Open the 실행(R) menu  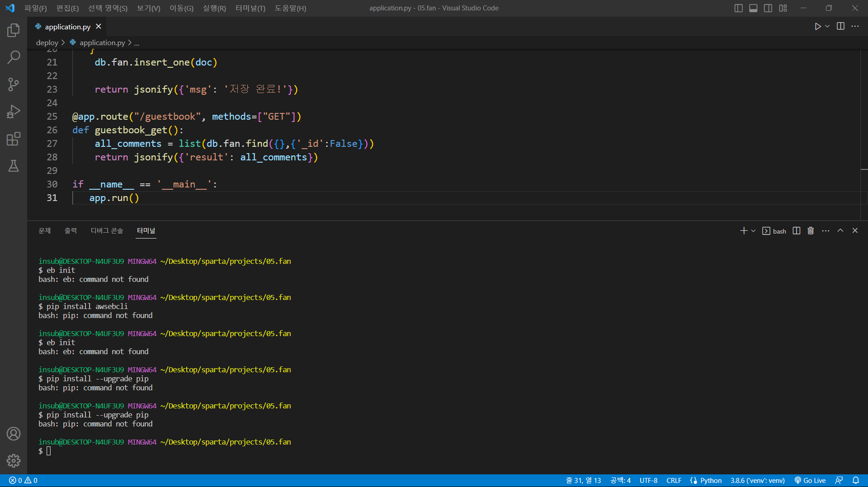214,8
